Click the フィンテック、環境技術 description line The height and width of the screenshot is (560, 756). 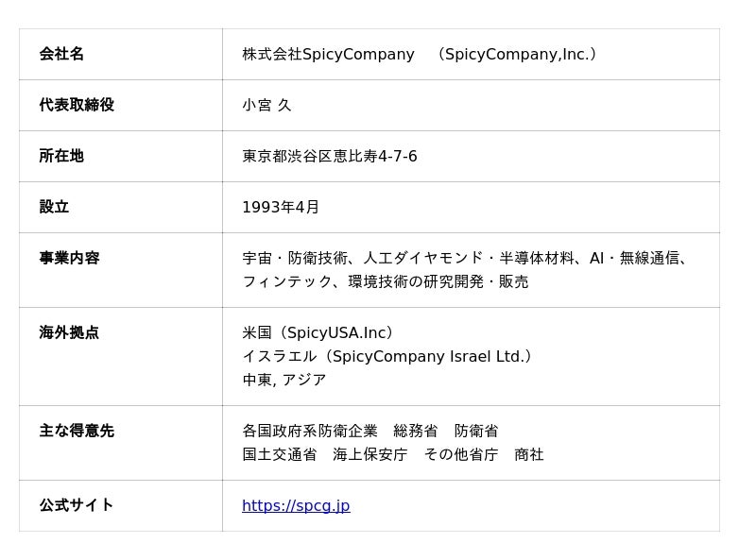(x=385, y=282)
